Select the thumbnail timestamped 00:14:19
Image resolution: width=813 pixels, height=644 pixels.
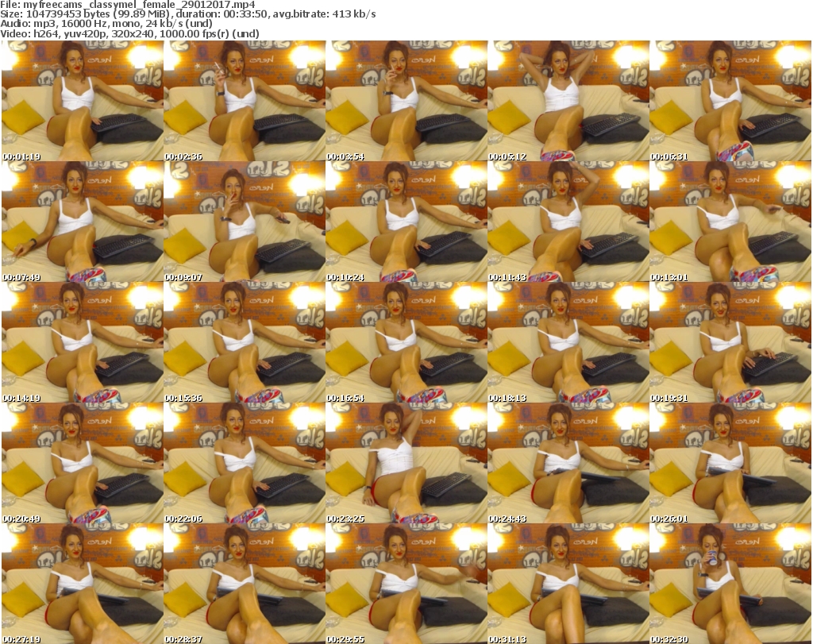click(x=83, y=342)
